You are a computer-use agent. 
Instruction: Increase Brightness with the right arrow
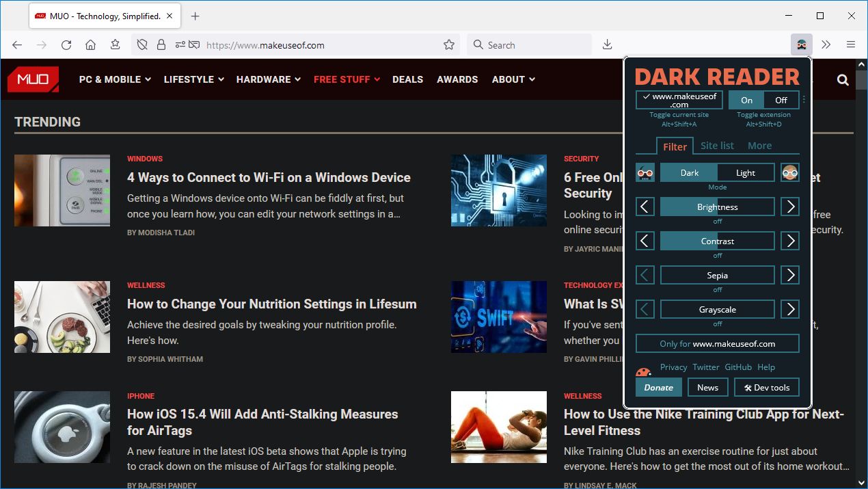(790, 207)
